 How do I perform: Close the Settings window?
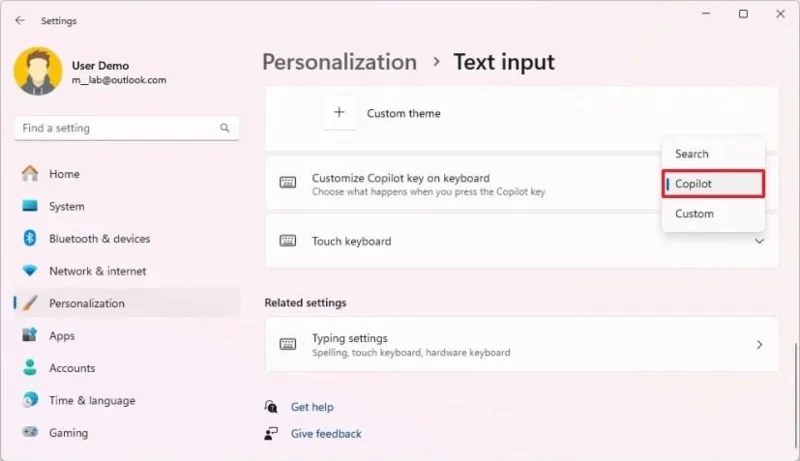coord(781,14)
